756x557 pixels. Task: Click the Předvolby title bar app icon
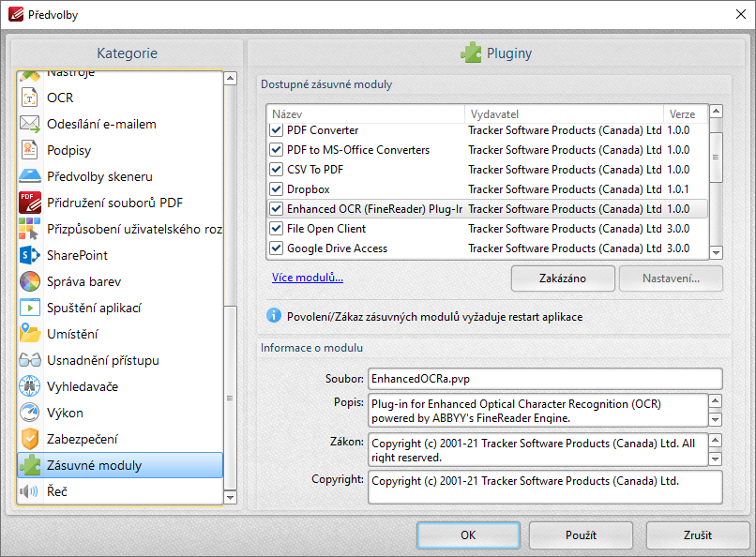point(16,14)
